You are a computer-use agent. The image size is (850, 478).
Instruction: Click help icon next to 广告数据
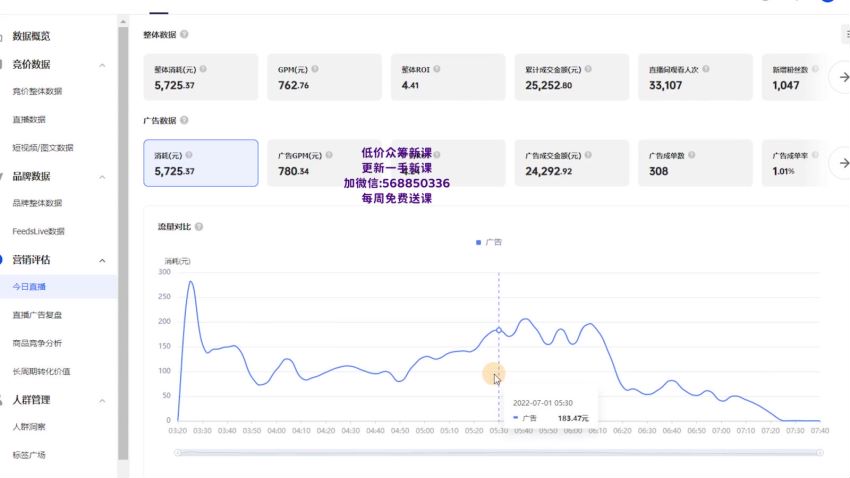click(x=184, y=120)
